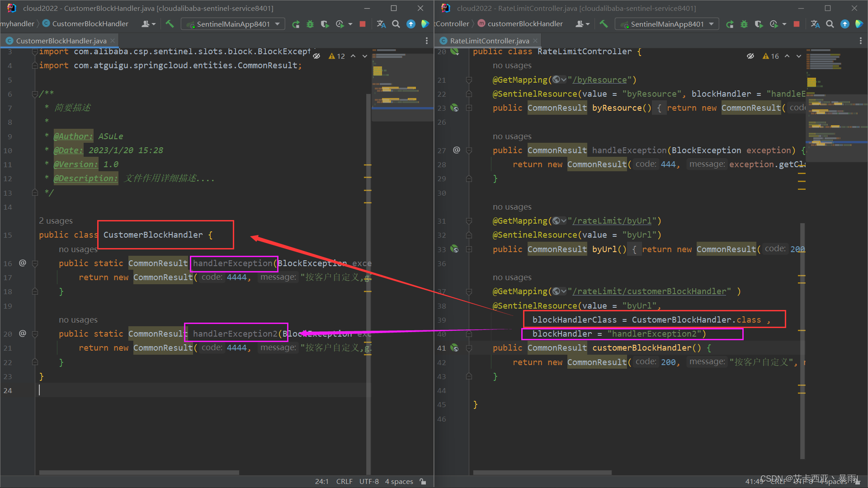
Task: Click the @ gutter icon on line 27 in the right editor
Action: click(457, 150)
